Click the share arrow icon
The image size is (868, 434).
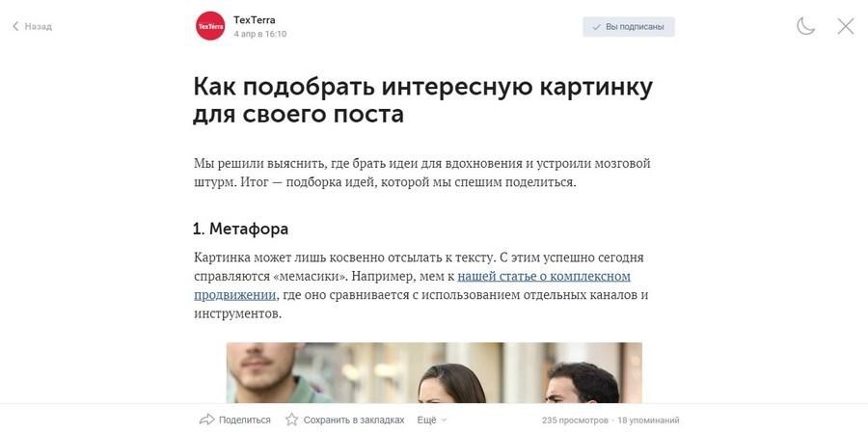(206, 420)
